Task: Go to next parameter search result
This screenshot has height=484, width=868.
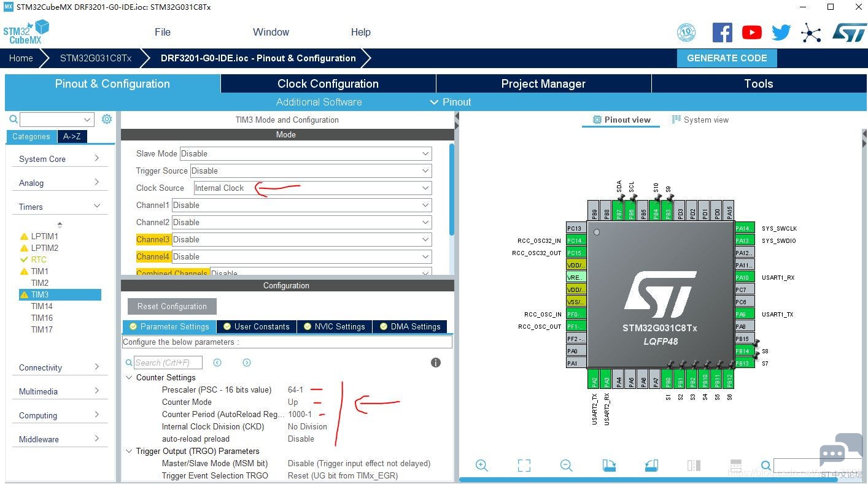Action: (x=247, y=363)
